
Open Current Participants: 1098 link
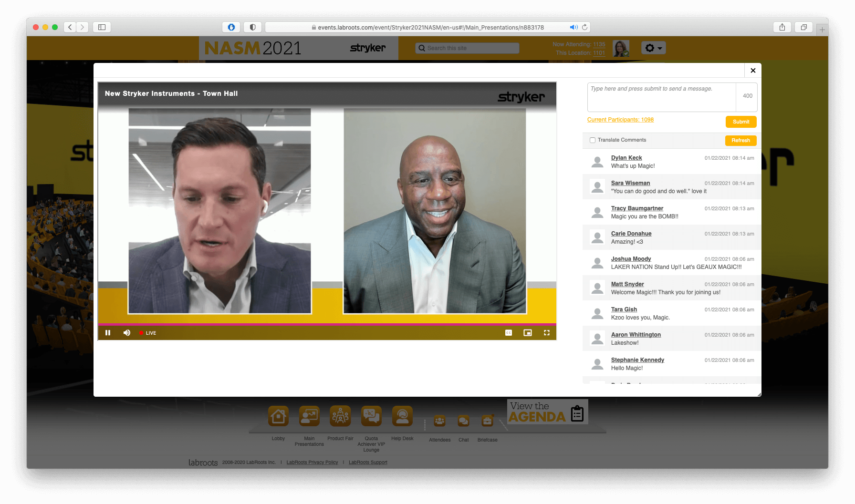[620, 120]
